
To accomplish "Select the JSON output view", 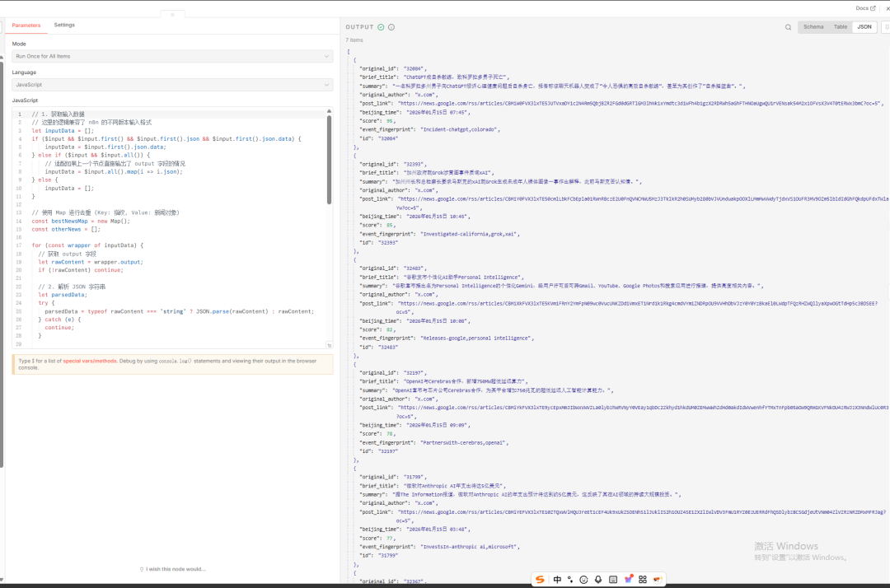I will point(864,27).
